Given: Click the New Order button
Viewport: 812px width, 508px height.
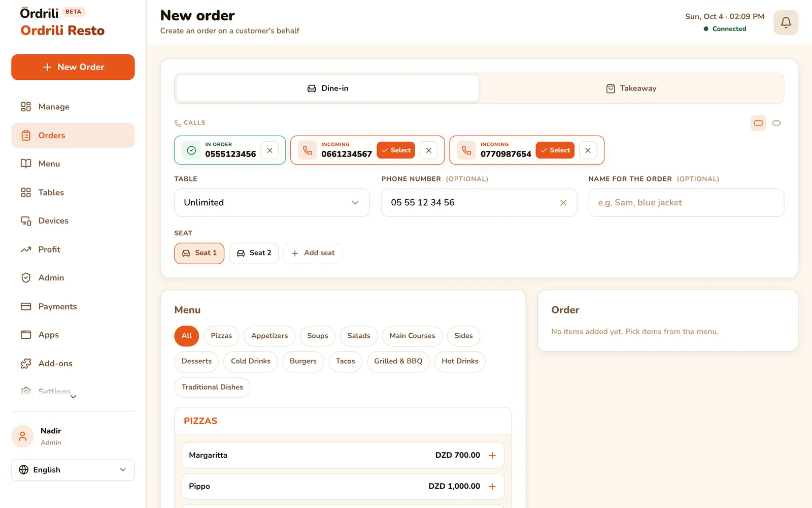Looking at the screenshot, I should click(73, 67).
